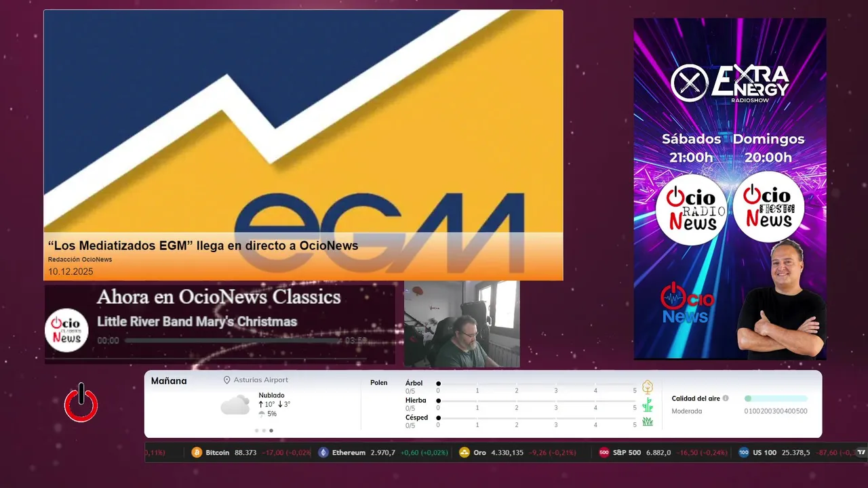
Task: Click the Asturias Airport location label
Action: tap(260, 380)
